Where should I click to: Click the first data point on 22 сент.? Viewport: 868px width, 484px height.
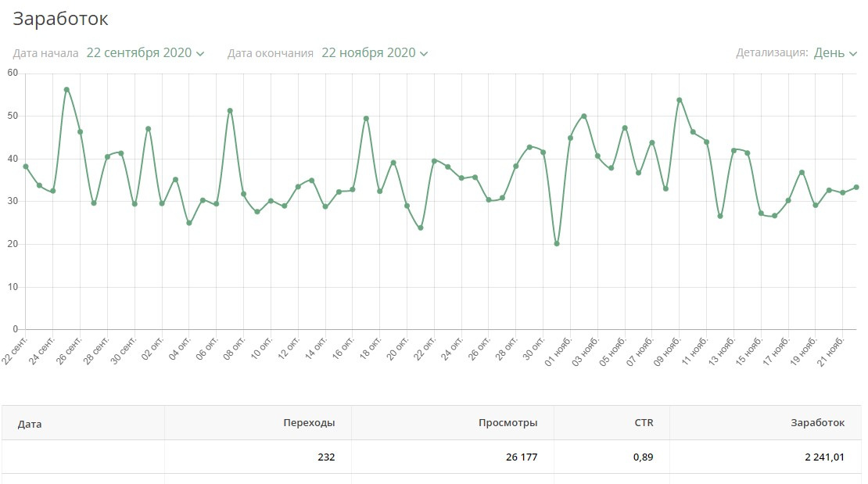pyautogui.click(x=26, y=167)
